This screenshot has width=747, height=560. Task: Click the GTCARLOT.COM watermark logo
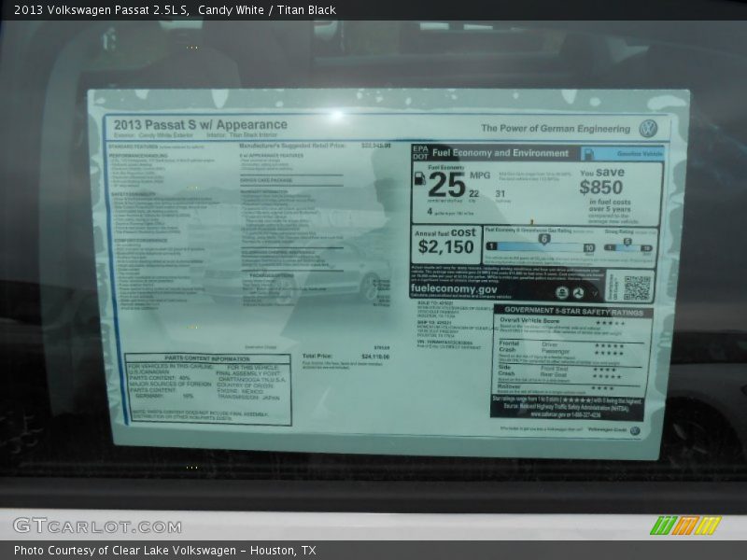pyautogui.click(x=97, y=525)
